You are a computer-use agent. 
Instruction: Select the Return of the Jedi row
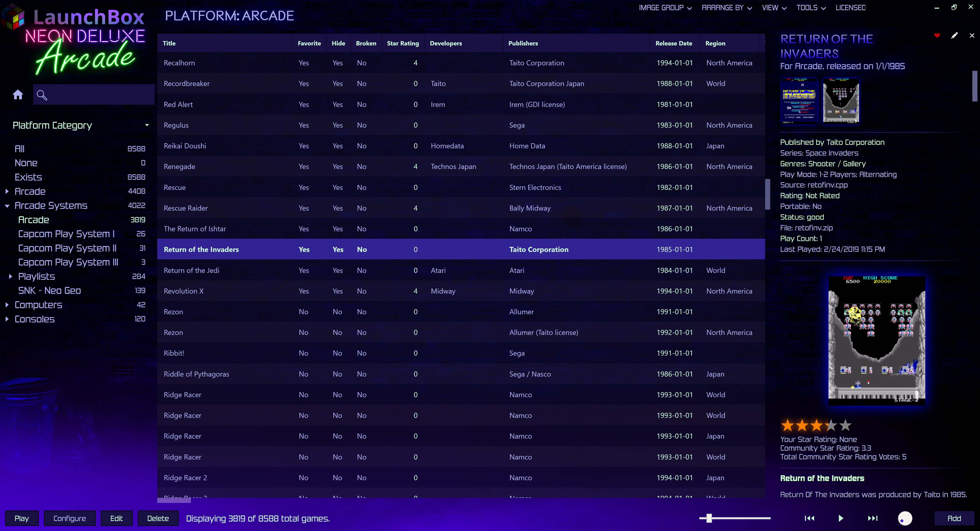coord(461,270)
